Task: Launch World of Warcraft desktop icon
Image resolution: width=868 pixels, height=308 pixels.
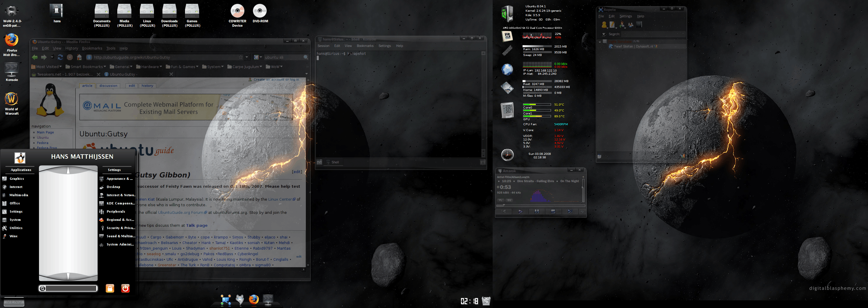Action: pos(12,104)
